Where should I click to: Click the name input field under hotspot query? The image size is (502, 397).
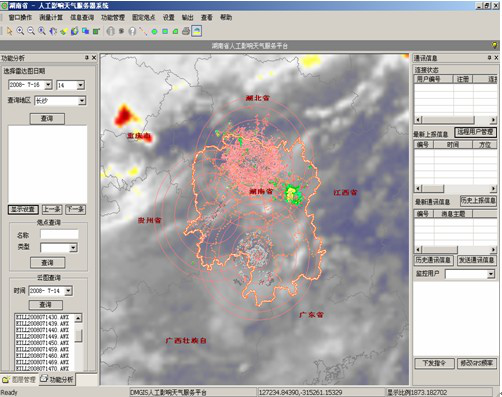pos(59,235)
